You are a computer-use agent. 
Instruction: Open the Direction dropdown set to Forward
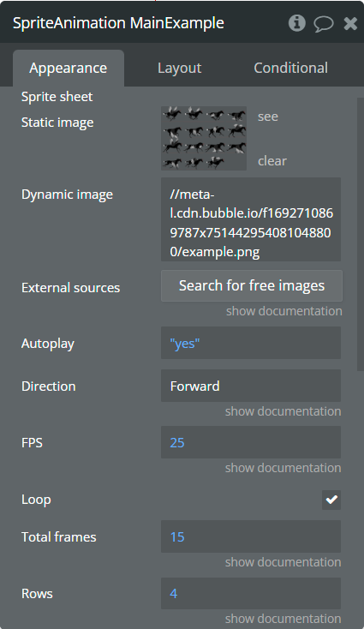(251, 386)
